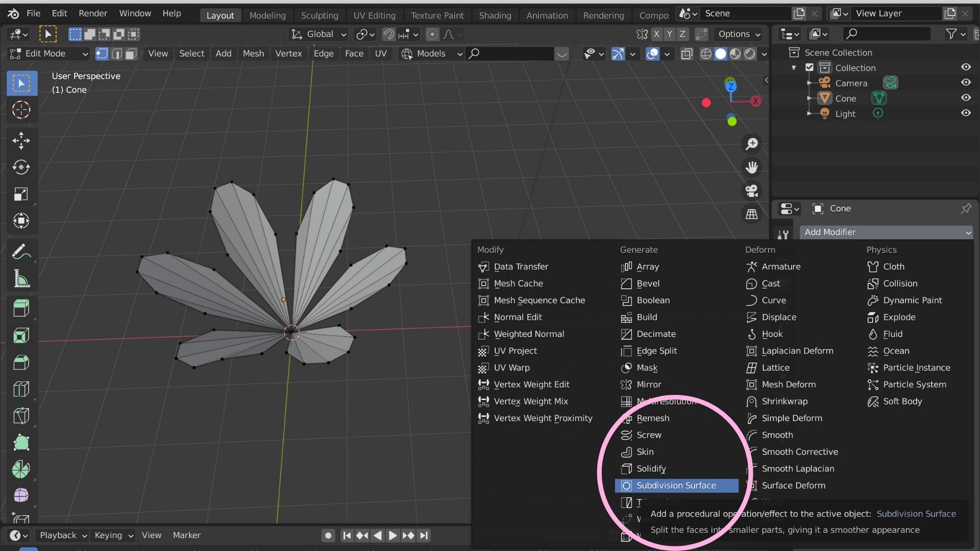Switch to the UV Editing workspace tab
This screenshot has height=551, width=980.
374,15
